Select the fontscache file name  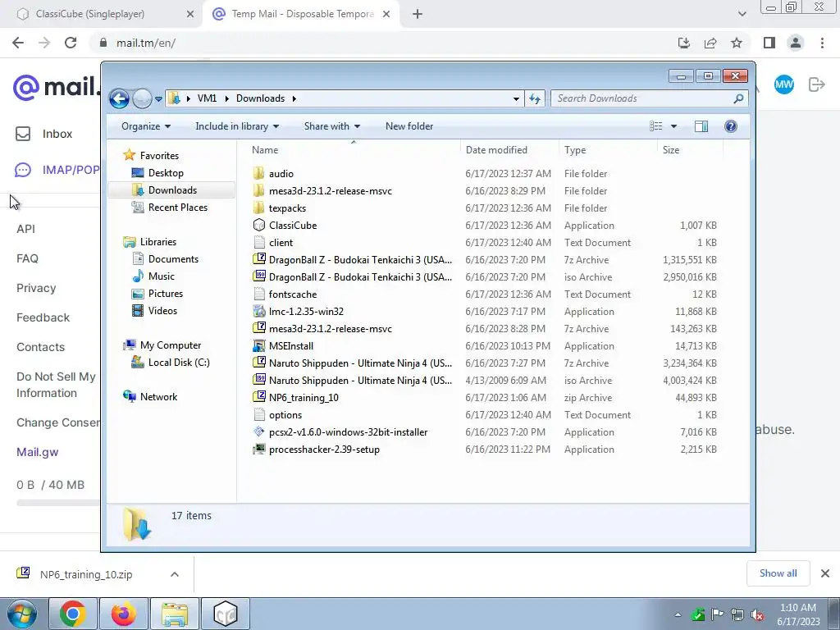[293, 294]
